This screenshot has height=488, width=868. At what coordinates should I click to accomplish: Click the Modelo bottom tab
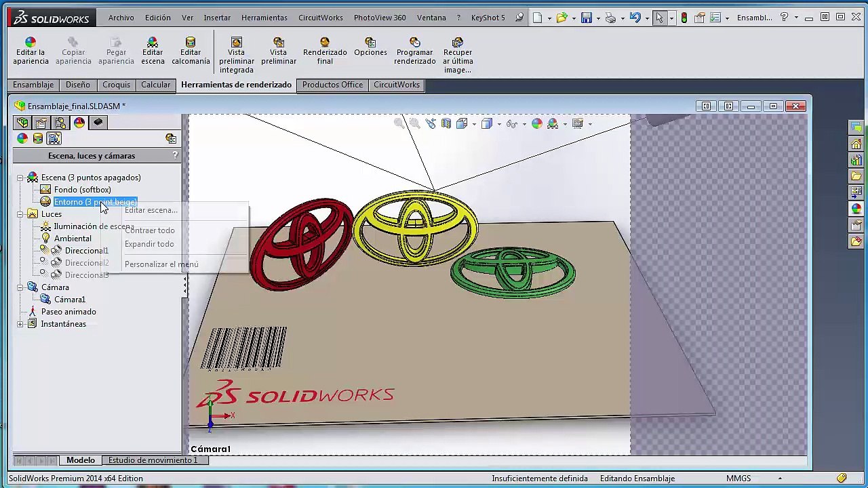click(x=81, y=460)
